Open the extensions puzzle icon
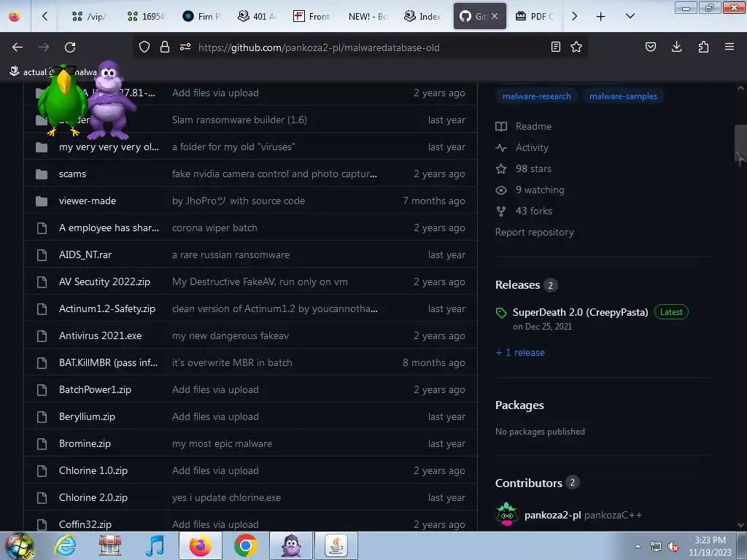This screenshot has width=747, height=560. (703, 47)
